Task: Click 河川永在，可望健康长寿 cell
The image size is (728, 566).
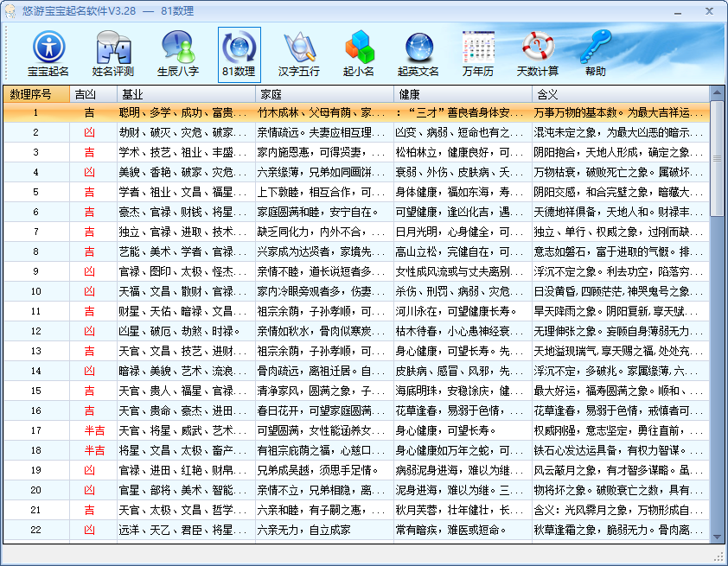Action: (x=463, y=311)
